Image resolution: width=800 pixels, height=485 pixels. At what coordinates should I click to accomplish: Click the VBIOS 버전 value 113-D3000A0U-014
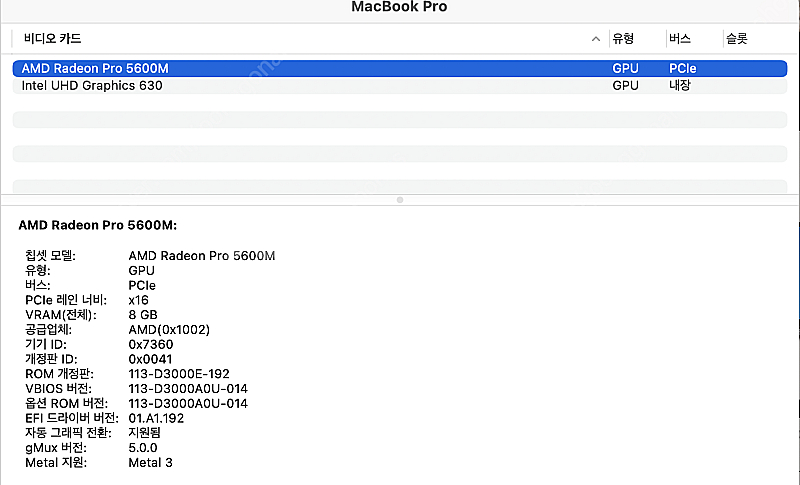pyautogui.click(x=188, y=389)
